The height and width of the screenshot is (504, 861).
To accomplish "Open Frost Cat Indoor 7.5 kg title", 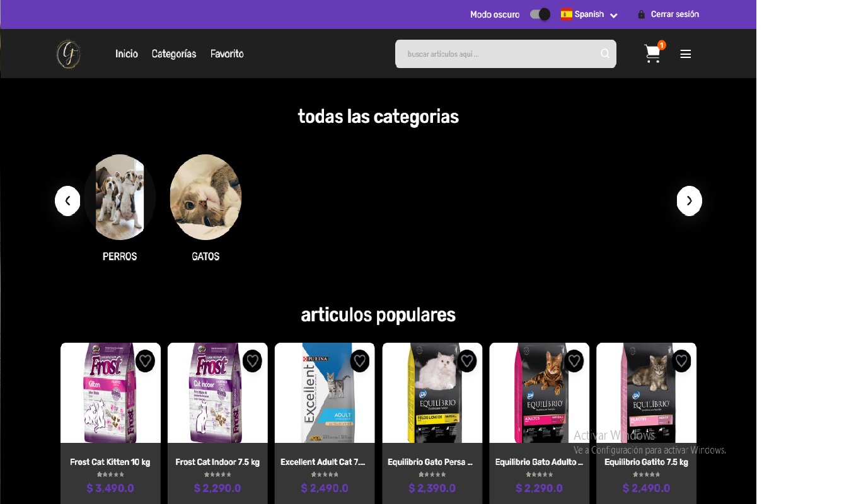I will pos(217,462).
